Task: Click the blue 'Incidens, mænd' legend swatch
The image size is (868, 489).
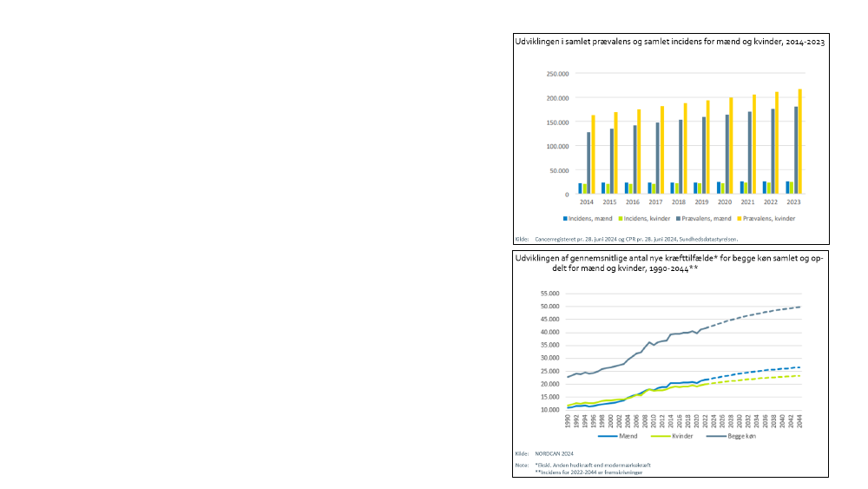Action: click(x=565, y=219)
